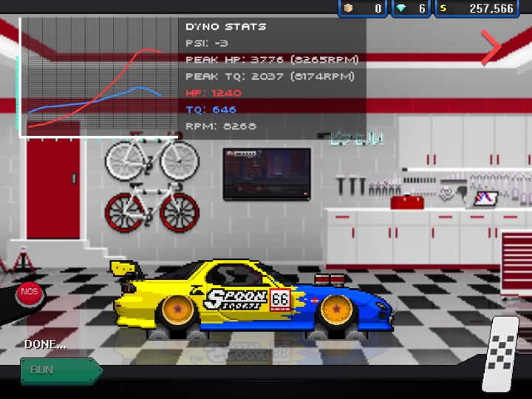
Task: Select the PEAK TQ stat line
Action: (x=270, y=76)
